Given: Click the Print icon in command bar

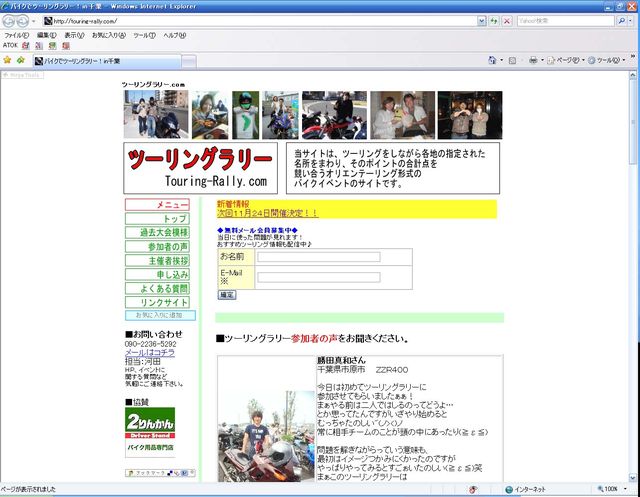Looking at the screenshot, I should (x=534, y=60).
